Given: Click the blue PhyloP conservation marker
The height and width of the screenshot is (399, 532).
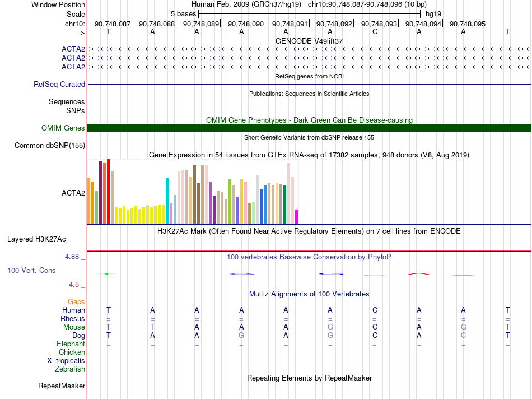Looking at the screenshot, I should (x=331, y=273).
